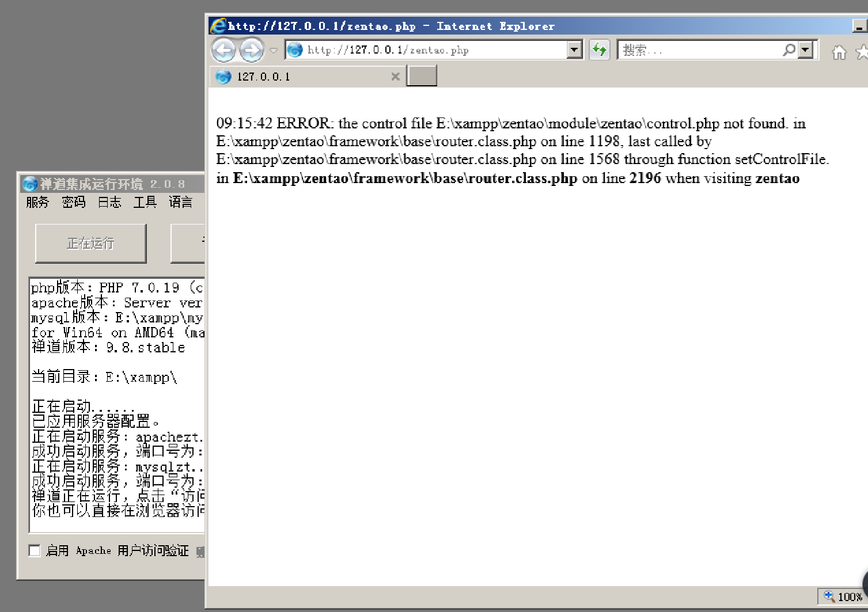This screenshot has height=612, width=868.
Task: Click in the 搜索 search box
Action: (x=700, y=50)
